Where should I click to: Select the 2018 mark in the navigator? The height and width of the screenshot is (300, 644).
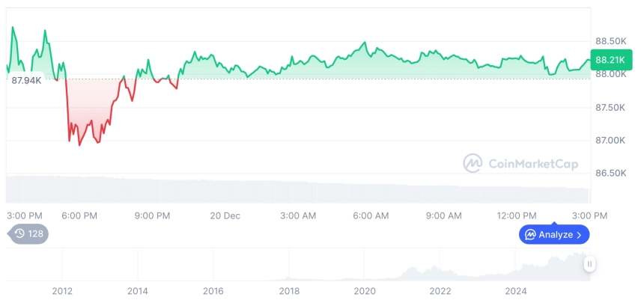pyautogui.click(x=289, y=291)
